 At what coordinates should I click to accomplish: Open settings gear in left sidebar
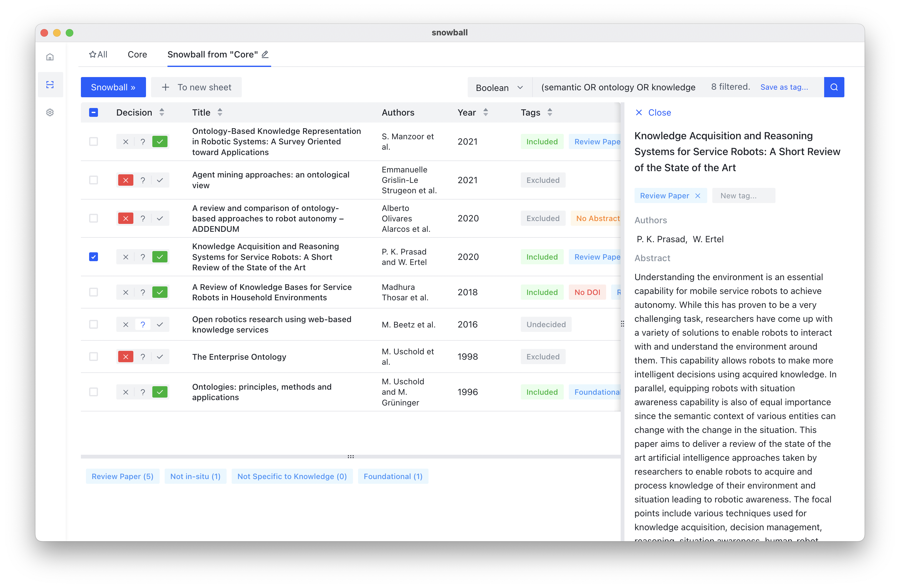[x=50, y=113]
